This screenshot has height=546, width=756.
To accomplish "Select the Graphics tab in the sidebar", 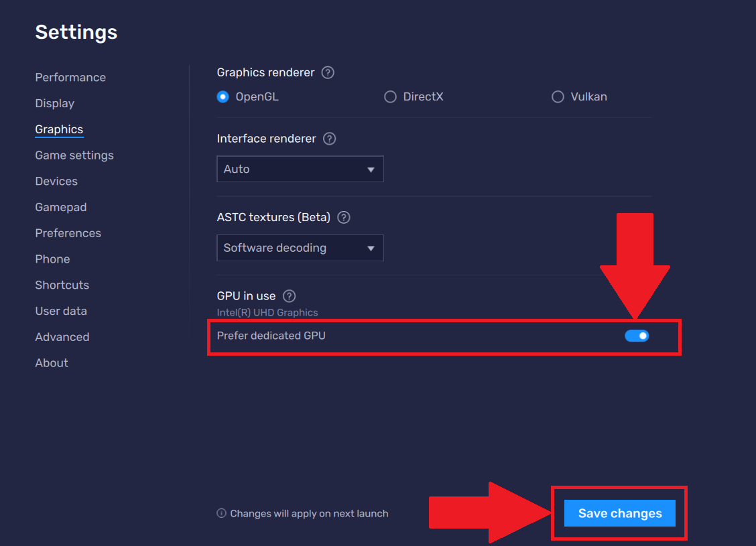I will [x=58, y=129].
